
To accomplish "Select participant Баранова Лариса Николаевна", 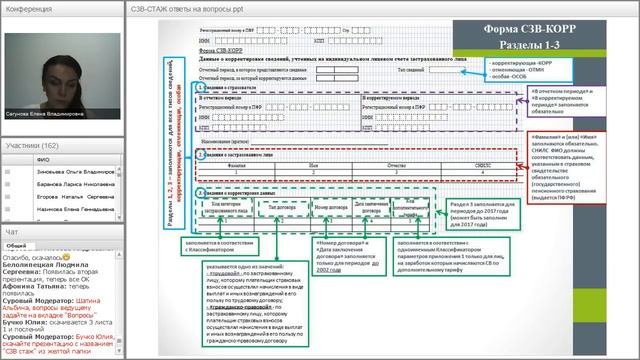I will [x=76, y=184].
